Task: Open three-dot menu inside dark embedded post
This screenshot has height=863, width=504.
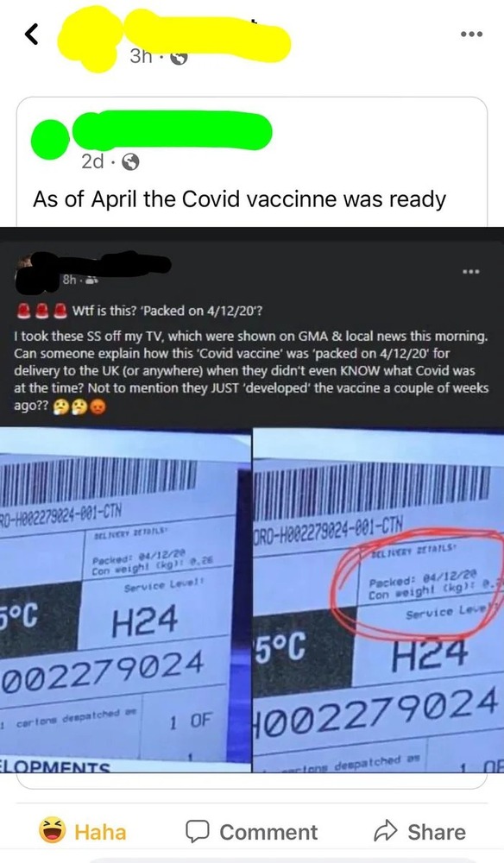Action: point(471,271)
